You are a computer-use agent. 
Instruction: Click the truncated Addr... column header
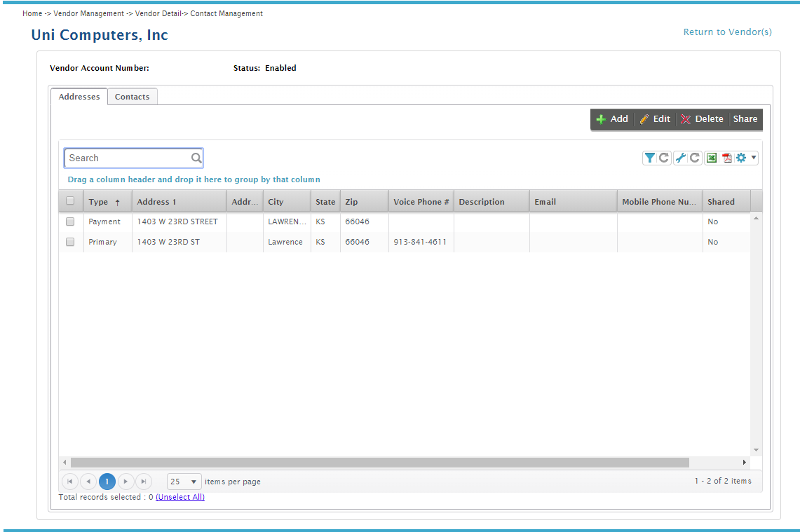click(245, 201)
